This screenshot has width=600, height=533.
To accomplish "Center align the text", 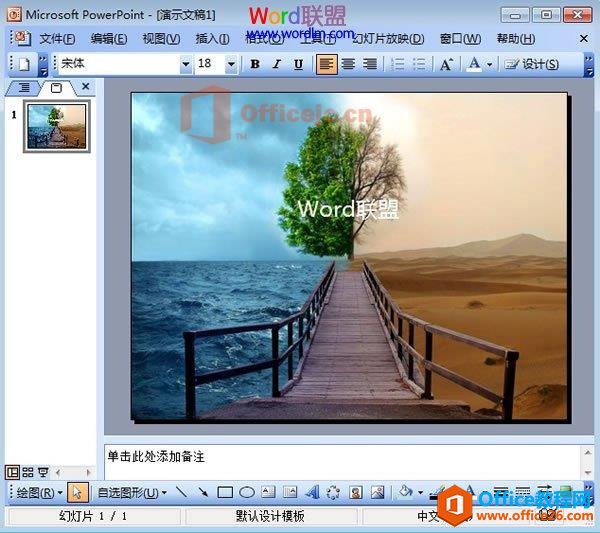I will pyautogui.click(x=348, y=64).
